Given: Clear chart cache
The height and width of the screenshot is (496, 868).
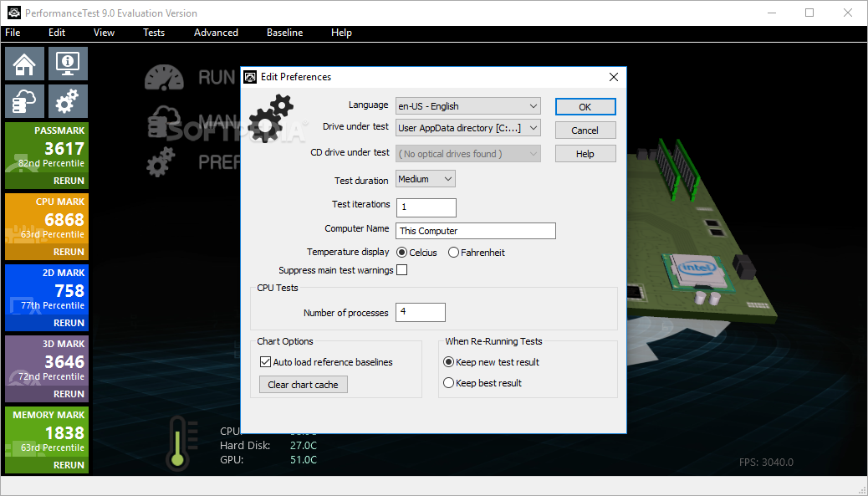Looking at the screenshot, I should point(303,384).
